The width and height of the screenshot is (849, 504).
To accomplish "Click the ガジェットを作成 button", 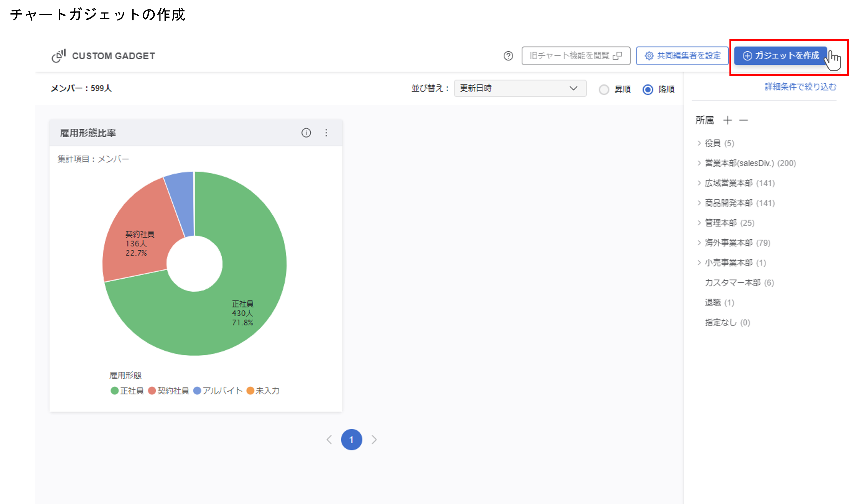I will point(780,56).
